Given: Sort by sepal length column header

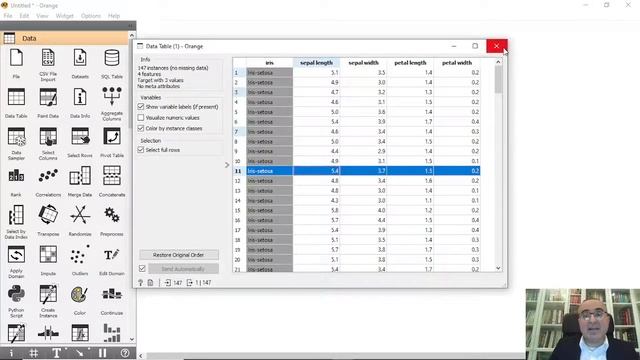Looking at the screenshot, I should point(316,62).
